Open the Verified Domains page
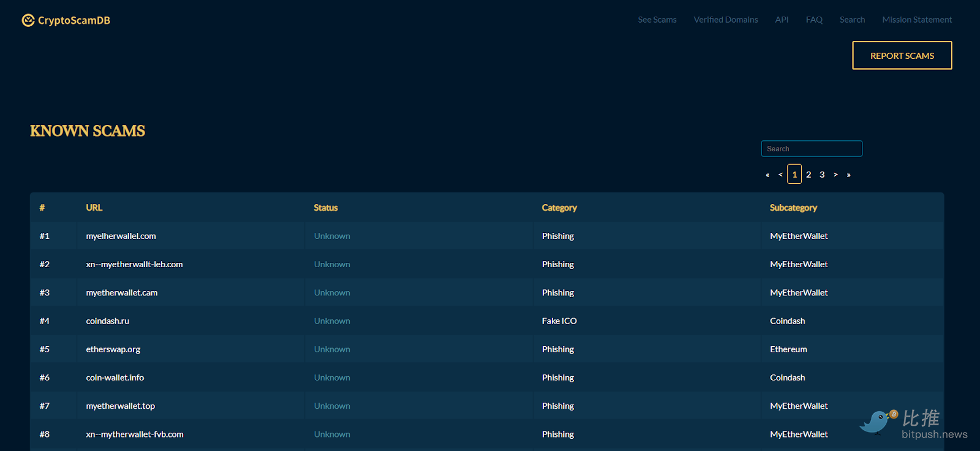The width and height of the screenshot is (980, 451). tap(726, 20)
